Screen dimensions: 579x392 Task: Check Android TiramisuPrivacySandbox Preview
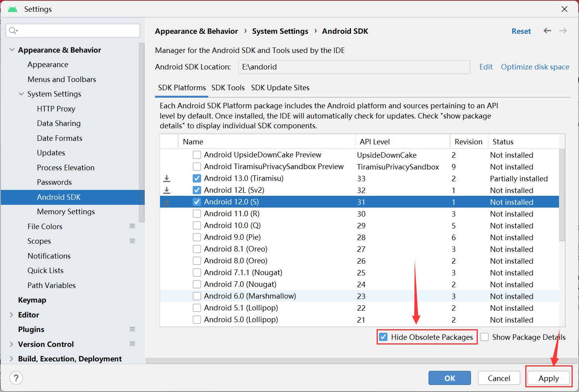tap(197, 167)
